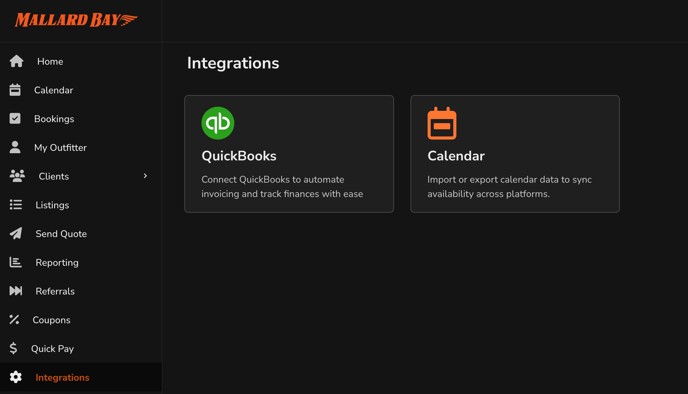Viewport: 688px width, 394px height.
Task: Open the Bookings menu item
Action: tap(54, 119)
